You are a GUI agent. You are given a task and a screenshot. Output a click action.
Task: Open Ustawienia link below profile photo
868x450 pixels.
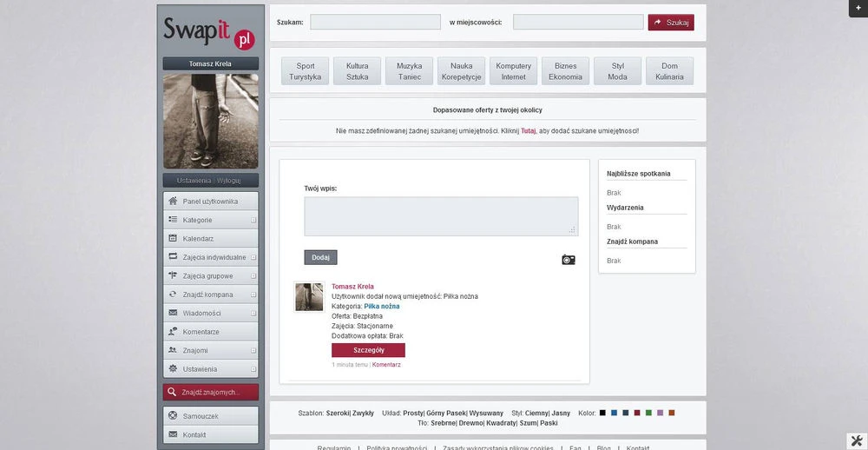tap(194, 181)
